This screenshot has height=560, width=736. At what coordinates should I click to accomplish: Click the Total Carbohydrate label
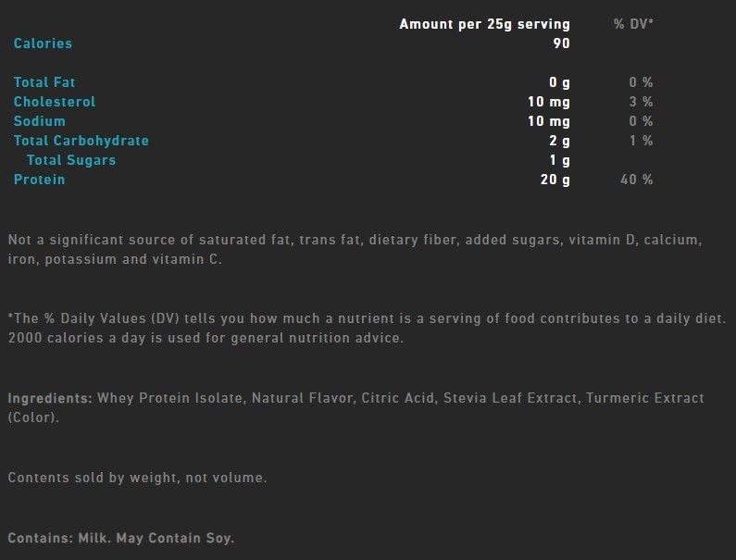81,141
